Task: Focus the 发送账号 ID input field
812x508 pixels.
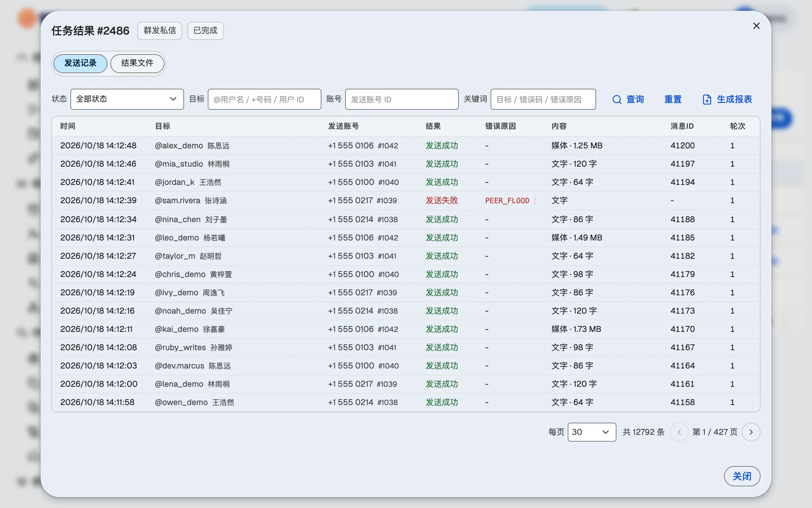Action: (x=402, y=99)
